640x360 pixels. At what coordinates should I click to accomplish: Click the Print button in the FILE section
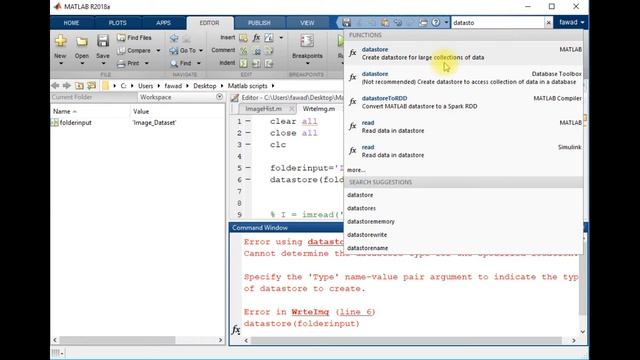[128, 63]
